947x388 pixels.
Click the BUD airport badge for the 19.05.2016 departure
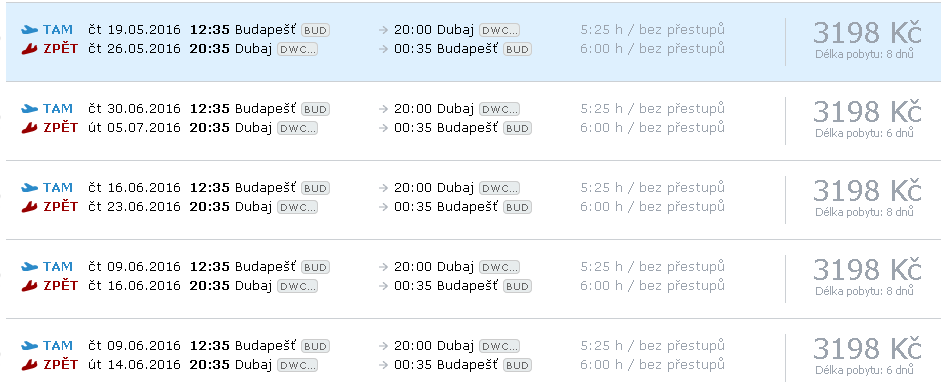[315, 30]
